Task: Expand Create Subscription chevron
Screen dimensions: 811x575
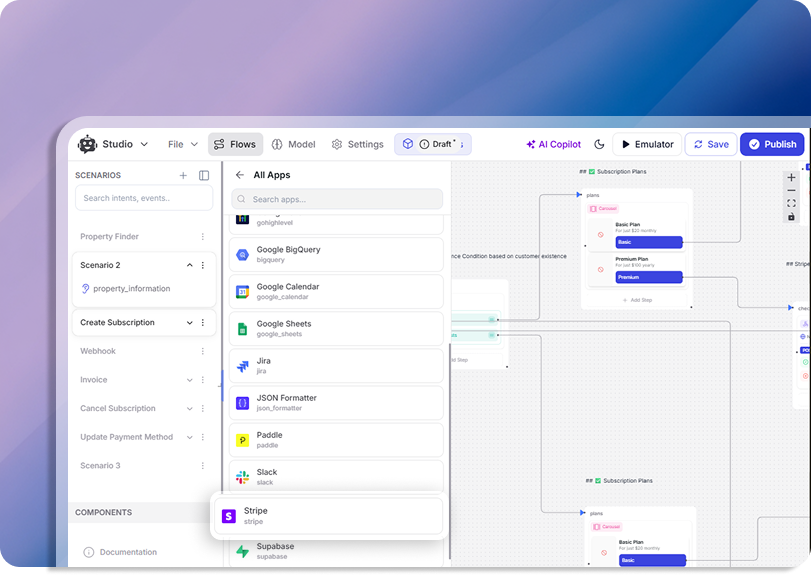Action: click(x=189, y=323)
